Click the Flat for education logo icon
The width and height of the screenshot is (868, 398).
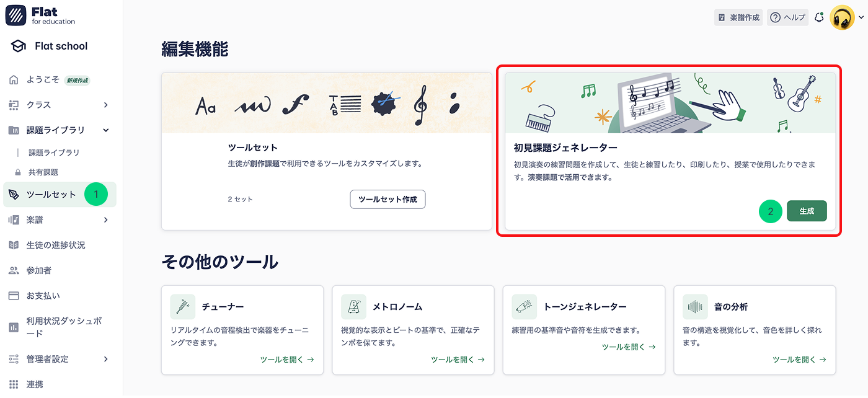click(x=15, y=15)
